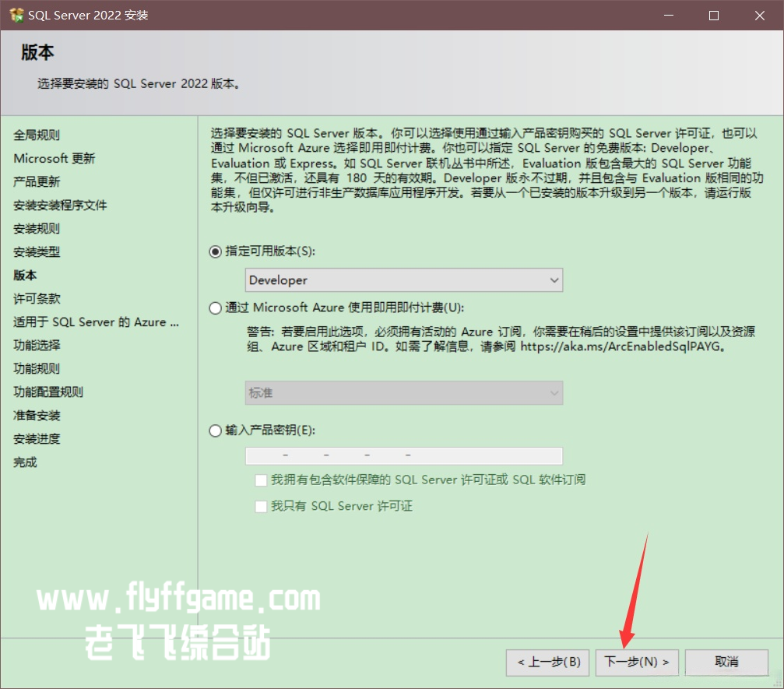Select the 安装规则 step in sidebar
The image size is (784, 689).
[x=37, y=229]
